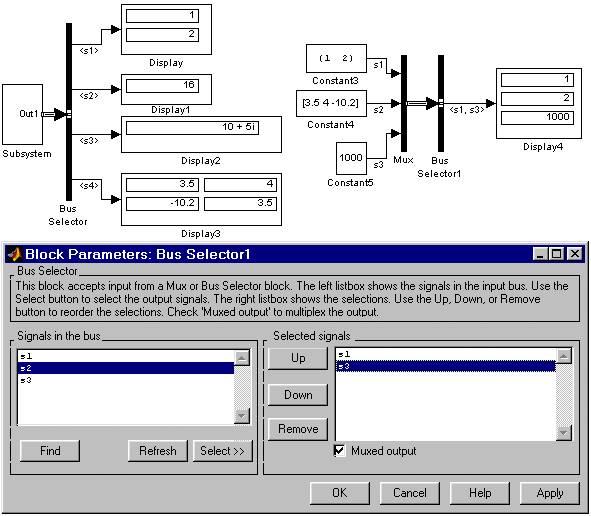This screenshot has height=516, width=591.
Task: Click down arrow of Signals in the bus scrollbar
Action: pos(242,416)
